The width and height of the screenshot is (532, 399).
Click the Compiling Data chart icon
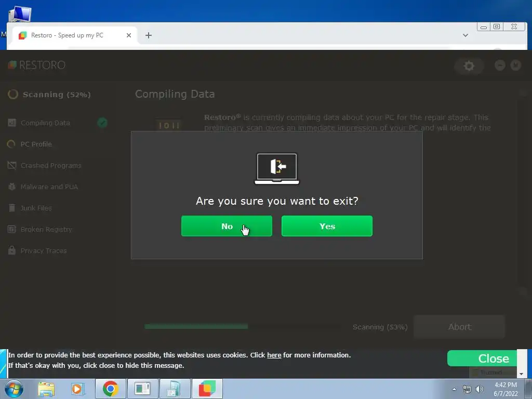(x=12, y=123)
